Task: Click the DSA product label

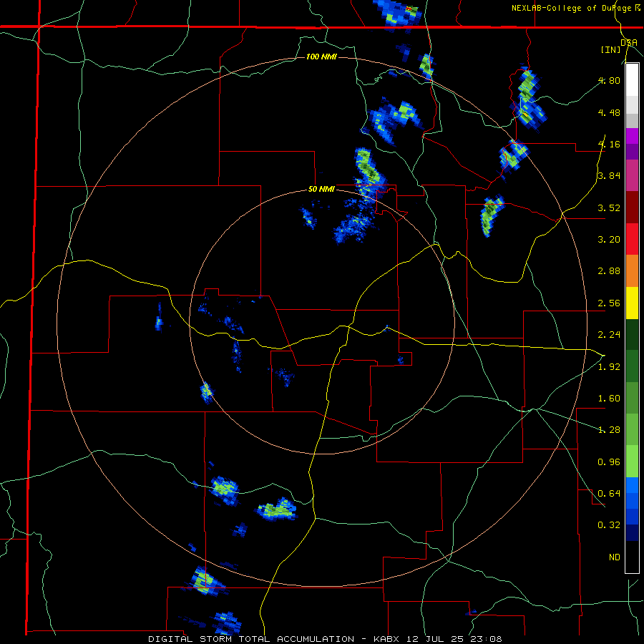Action: (x=628, y=42)
